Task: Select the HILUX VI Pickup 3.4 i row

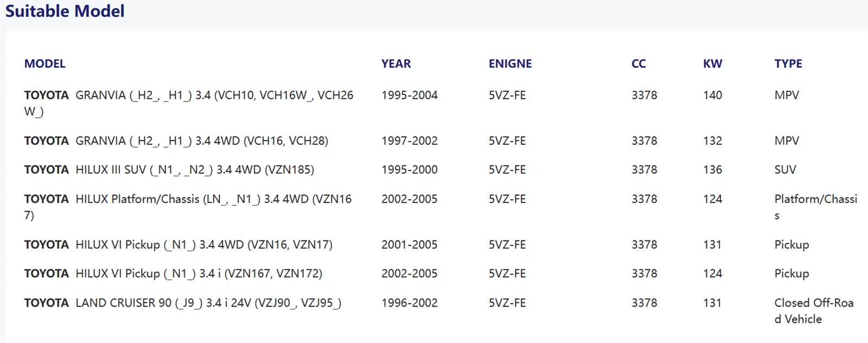Action: tap(441, 274)
